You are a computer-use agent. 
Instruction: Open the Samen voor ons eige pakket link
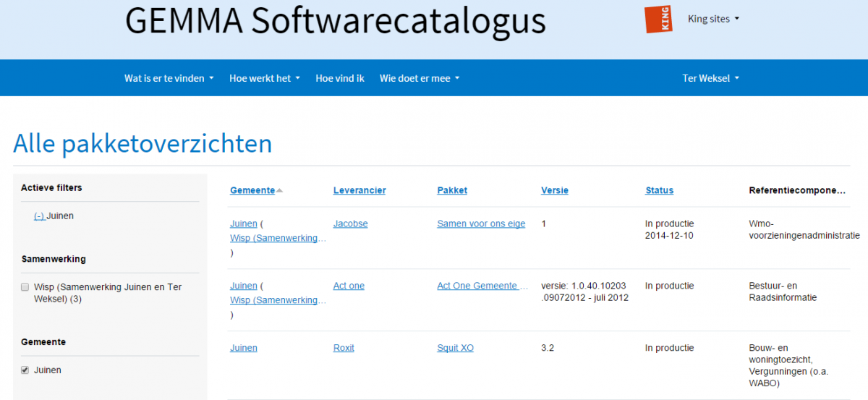click(x=481, y=224)
